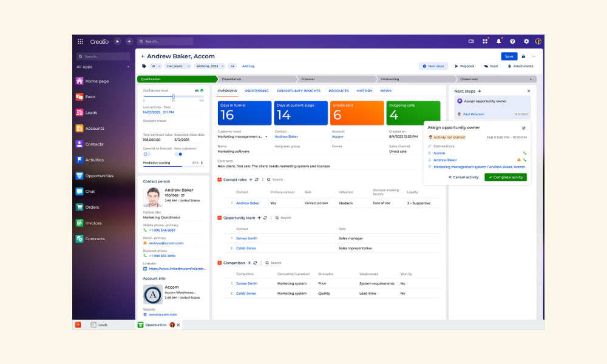
Task: Close the Opportunities bottom bar tab
Action: pyautogui.click(x=178, y=325)
